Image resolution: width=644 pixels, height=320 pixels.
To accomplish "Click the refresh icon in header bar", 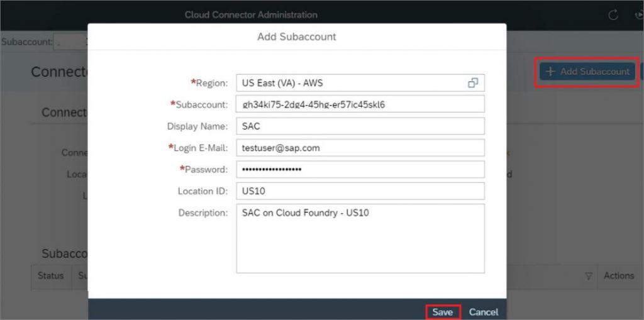I will pos(613,15).
